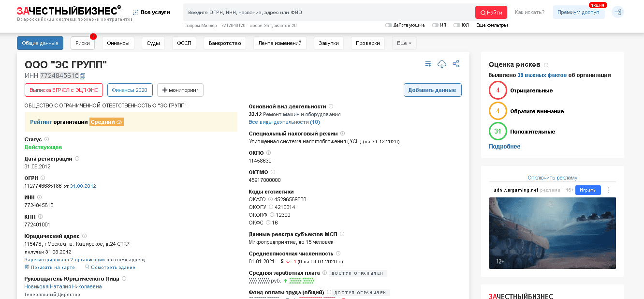Click info icon next to Оценка рисков
644x299 pixels.
(546, 65)
